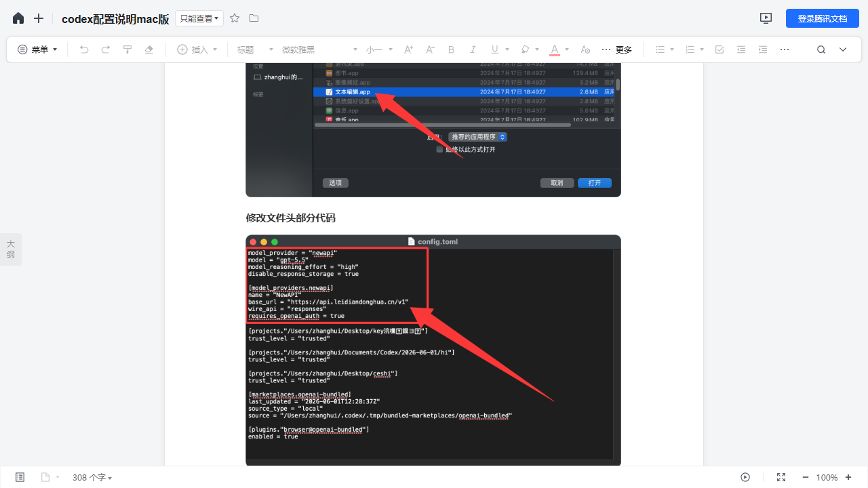
Task: Open the page layout icon in status bar
Action: 45,477
